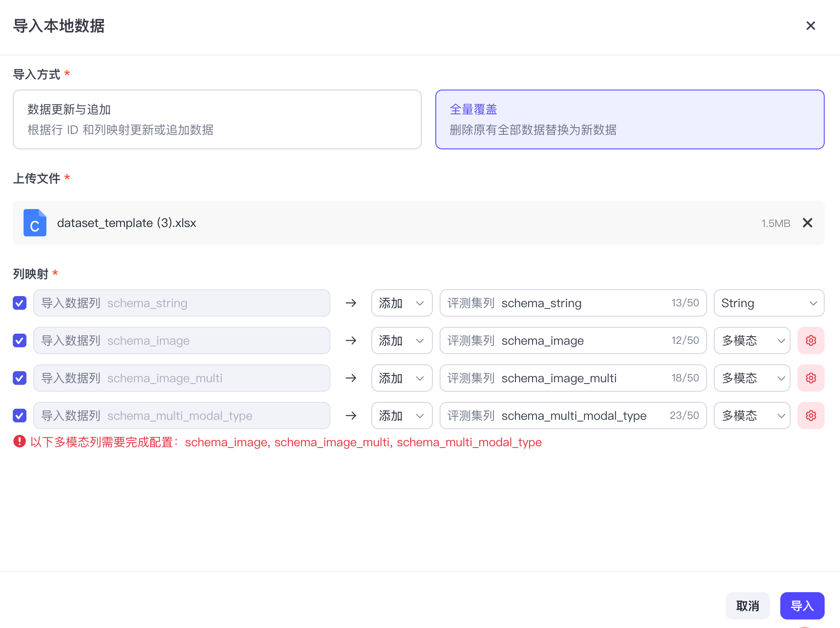840x628 pixels.
Task: Remove uploaded dataset_template (3).xlsx file
Action: [x=807, y=223]
